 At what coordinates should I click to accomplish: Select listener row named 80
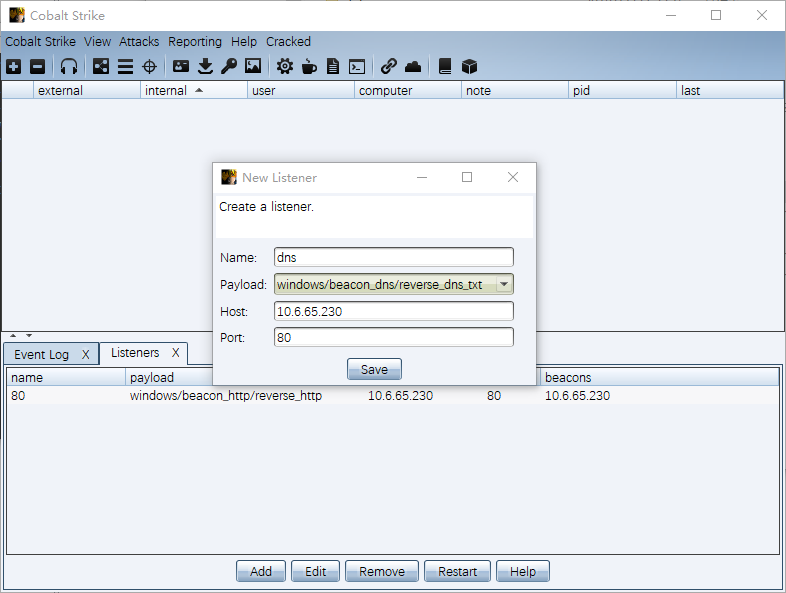(393, 396)
